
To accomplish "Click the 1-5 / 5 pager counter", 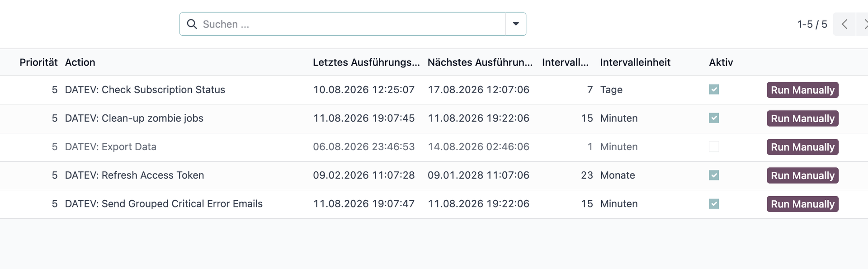I will click(812, 24).
